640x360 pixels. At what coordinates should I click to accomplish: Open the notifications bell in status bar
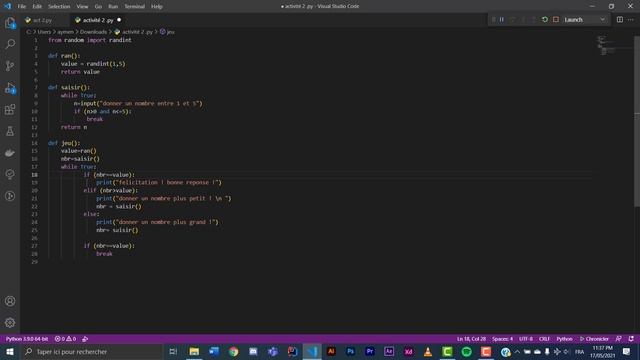pyautogui.click(x=631, y=339)
